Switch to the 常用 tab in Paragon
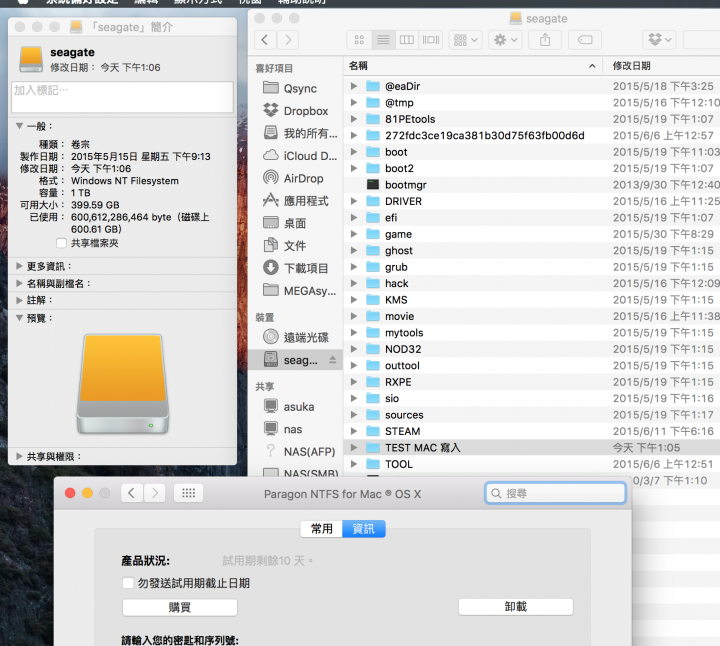The width and height of the screenshot is (720, 646). tap(321, 528)
